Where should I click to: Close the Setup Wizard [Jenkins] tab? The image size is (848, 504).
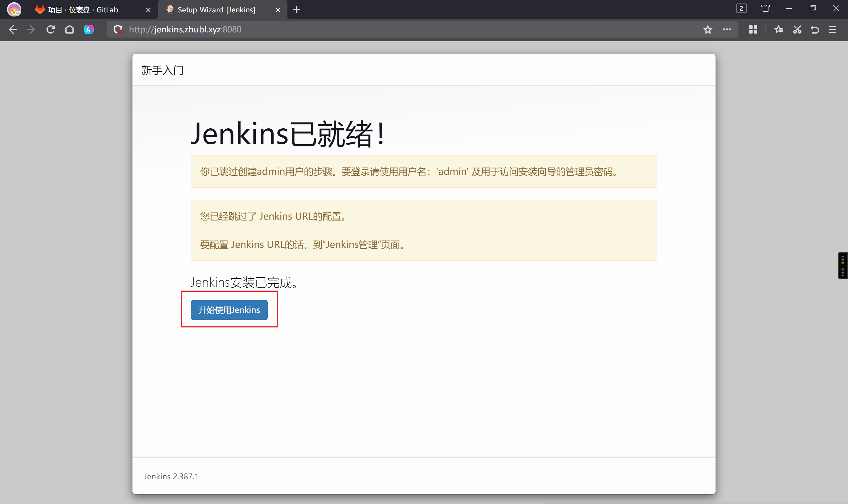pos(278,10)
